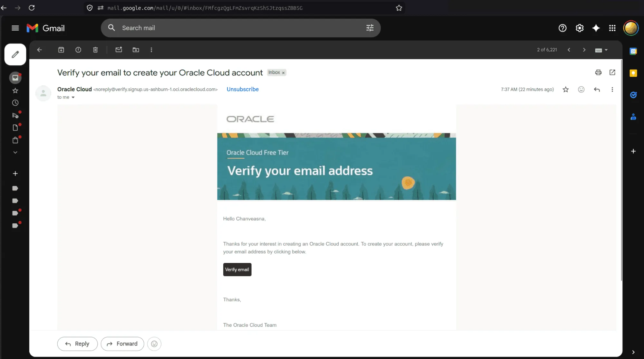The image size is (644, 359).
Task: Go back to inbox with arrow
Action: coord(39,50)
